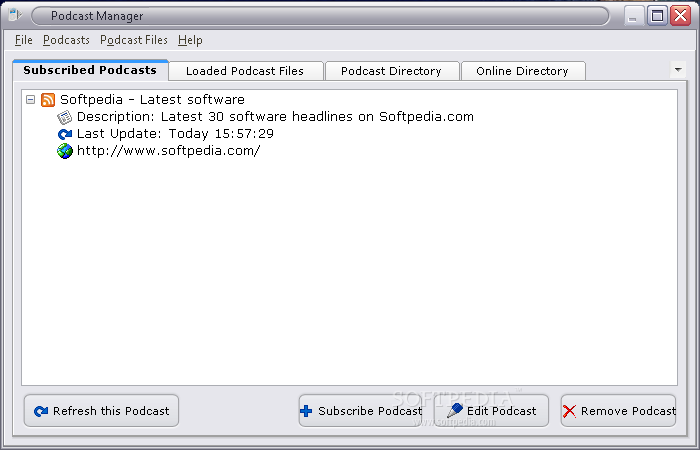Click the orange RSS feed icon

coord(48,100)
